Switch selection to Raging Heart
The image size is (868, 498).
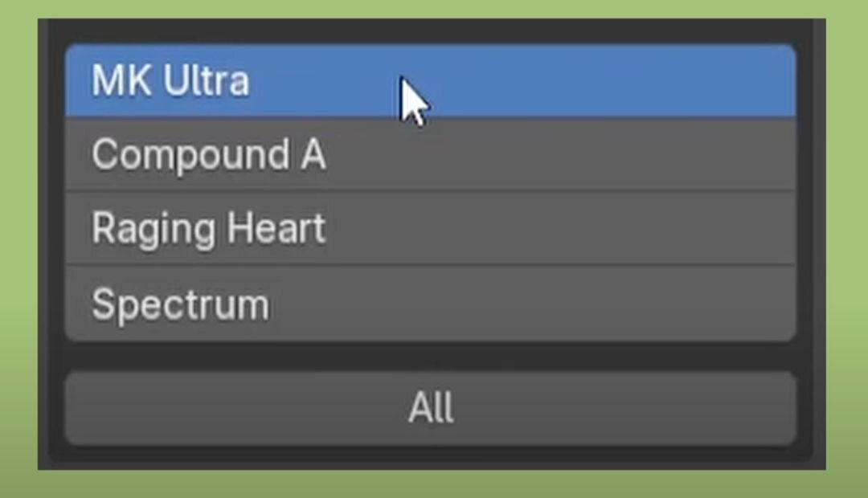[430, 228]
